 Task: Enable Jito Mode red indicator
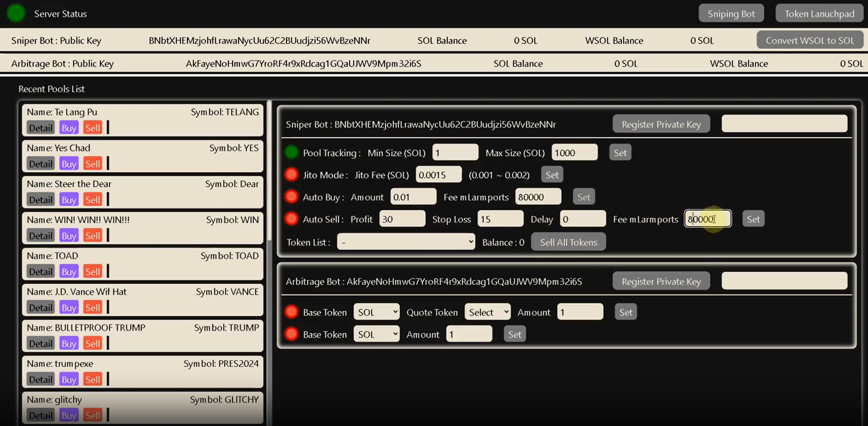(291, 174)
